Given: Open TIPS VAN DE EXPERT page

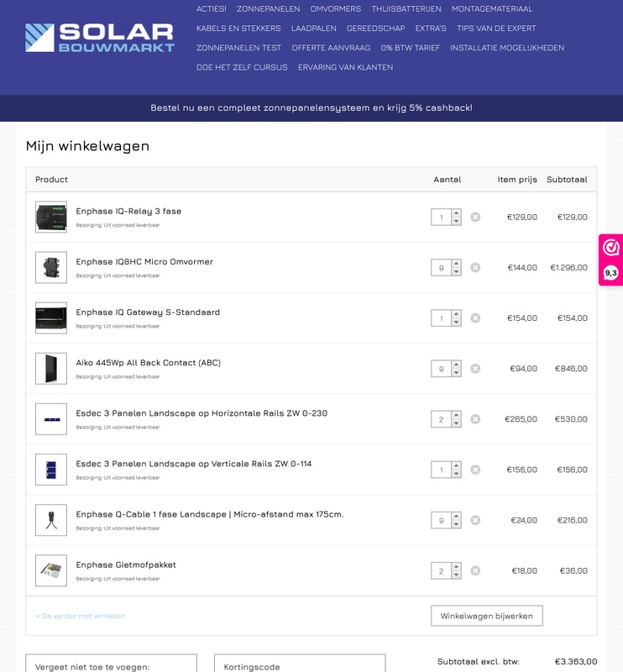Looking at the screenshot, I should coord(496,29).
